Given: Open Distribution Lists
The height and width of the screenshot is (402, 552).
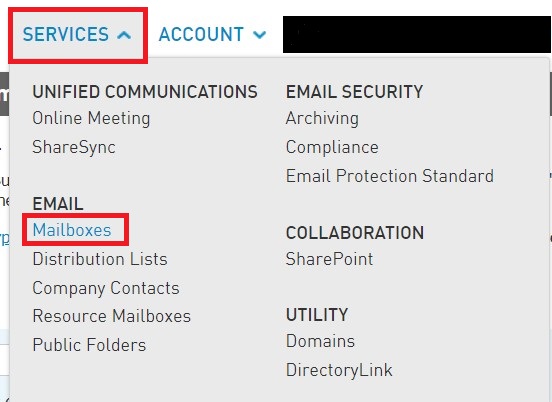Looking at the screenshot, I should tap(100, 259).
